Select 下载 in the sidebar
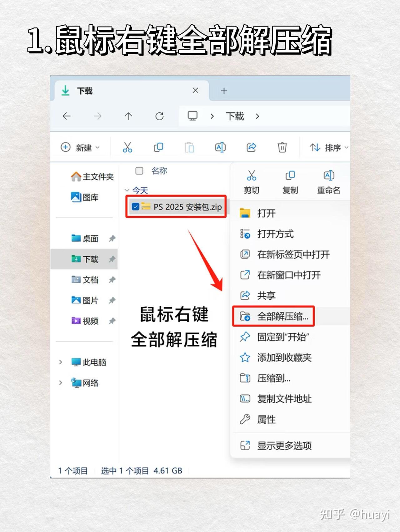400x532 pixels. point(85,259)
